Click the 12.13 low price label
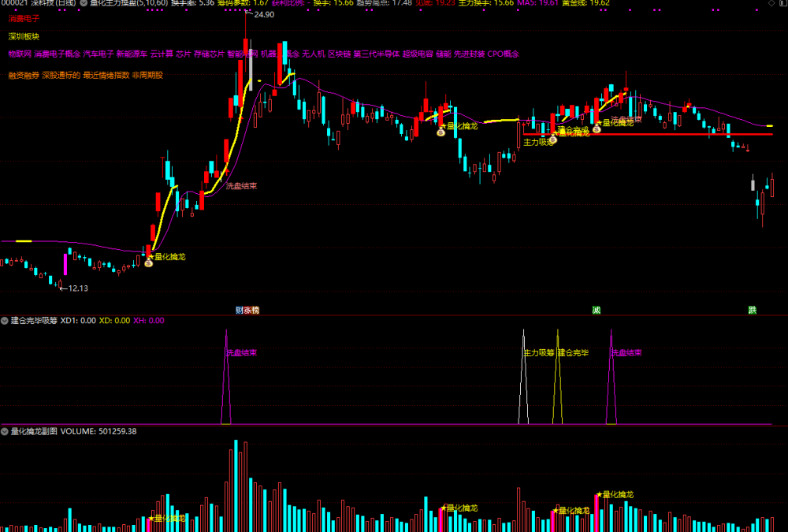 coord(78,288)
